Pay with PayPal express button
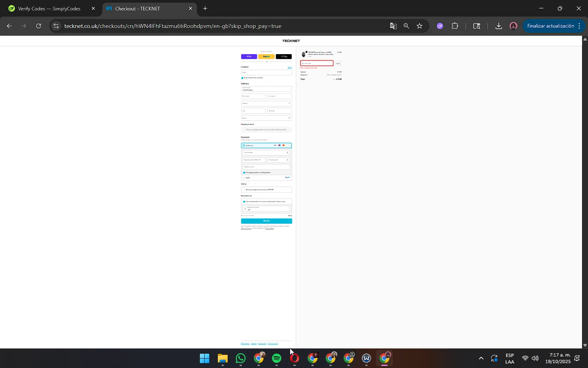The height and width of the screenshot is (368, 588). (x=266, y=56)
